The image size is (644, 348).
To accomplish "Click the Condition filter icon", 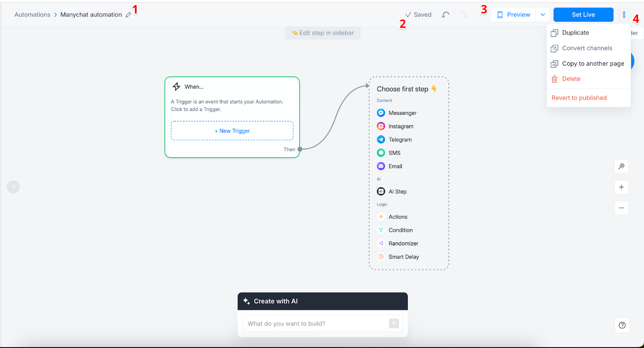I will point(381,230).
